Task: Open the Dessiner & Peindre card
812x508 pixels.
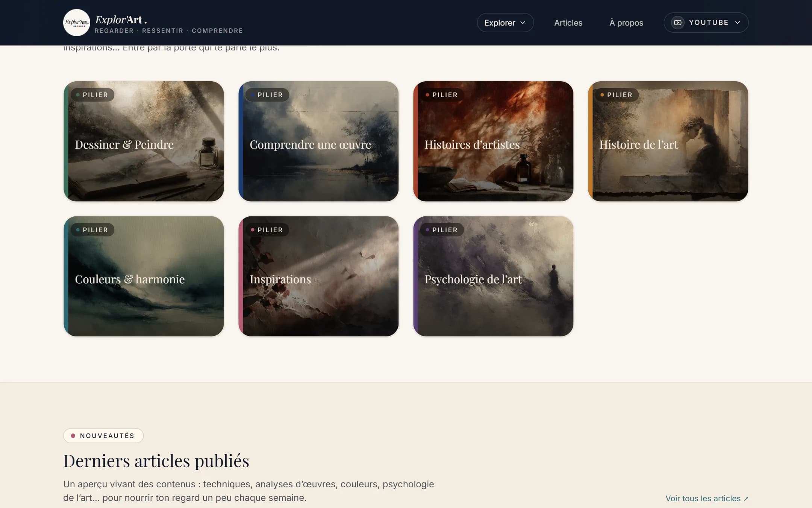Action: tap(144, 141)
